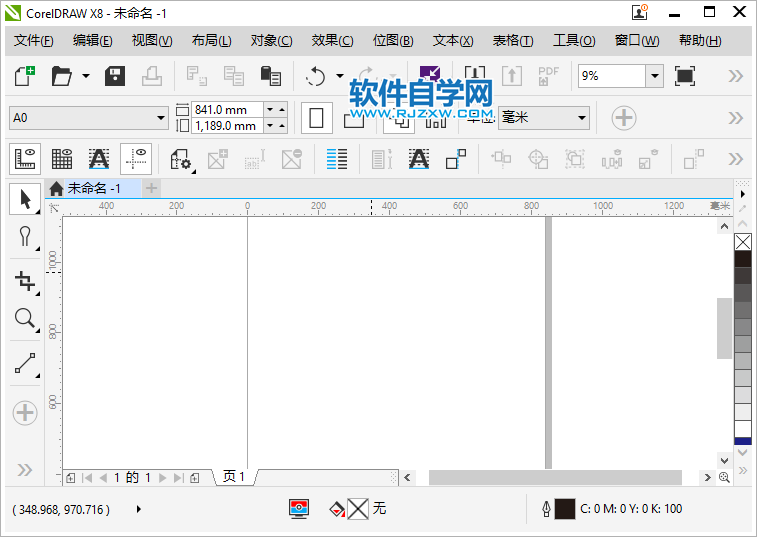Select the Freehand pick lasso tool
The image size is (757, 537).
[x=25, y=237]
